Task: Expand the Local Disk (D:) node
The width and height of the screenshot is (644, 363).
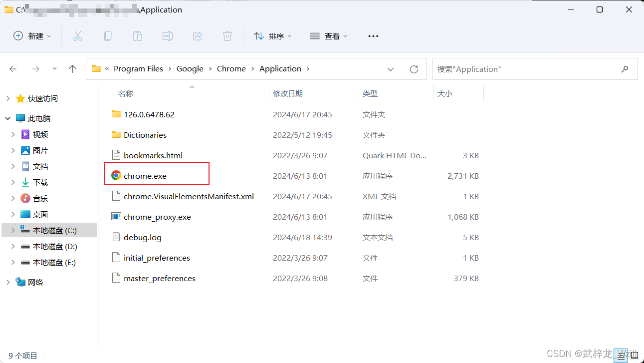Action: (x=13, y=246)
